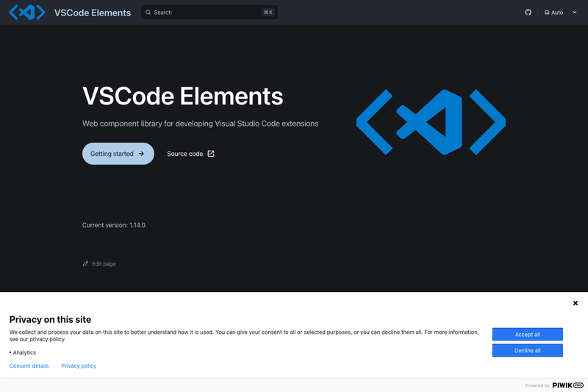This screenshot has height=392, width=588.
Task: Click the external link icon beside Source code
Action: coord(211,154)
